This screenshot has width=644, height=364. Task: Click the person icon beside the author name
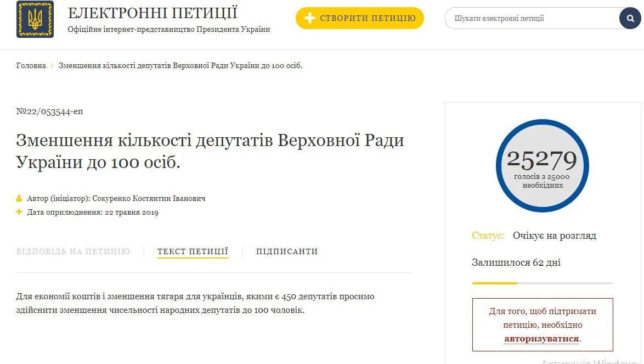[19, 198]
